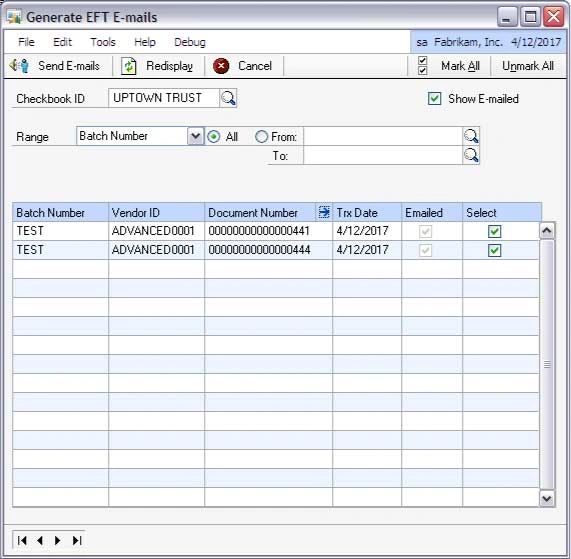This screenshot has height=559, width=571.
Task: Click the Document Number column expansion arrow
Action: click(324, 212)
